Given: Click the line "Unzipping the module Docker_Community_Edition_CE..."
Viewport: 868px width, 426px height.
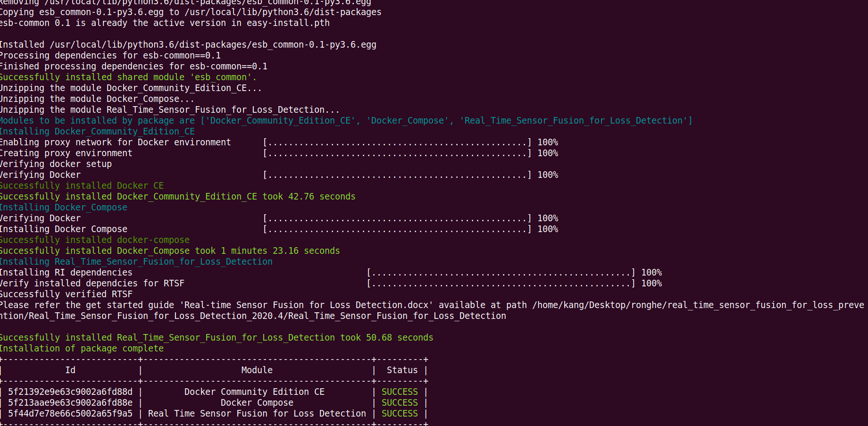Looking at the screenshot, I should point(131,88).
